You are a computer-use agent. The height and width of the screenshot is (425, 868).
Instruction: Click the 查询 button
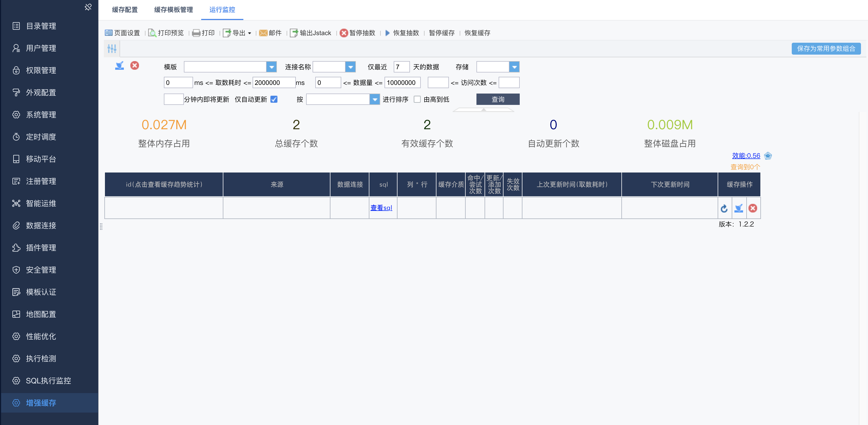(x=498, y=99)
